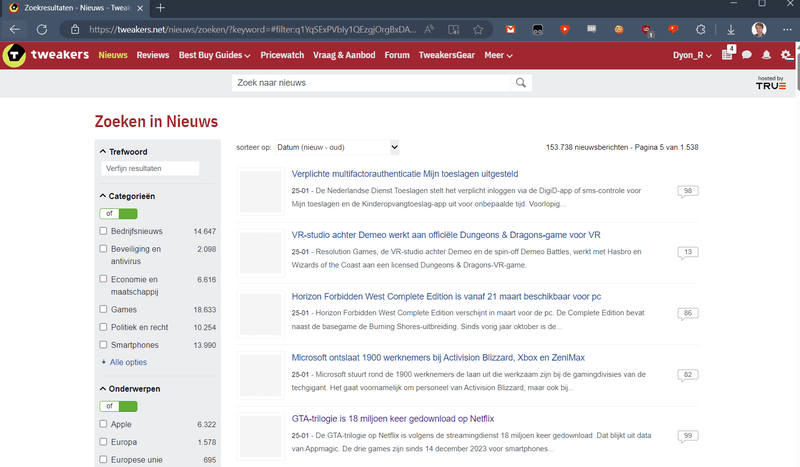Screen dimensions: 800x467
Task: Expand Best Buy Guides menu
Action: (x=214, y=55)
